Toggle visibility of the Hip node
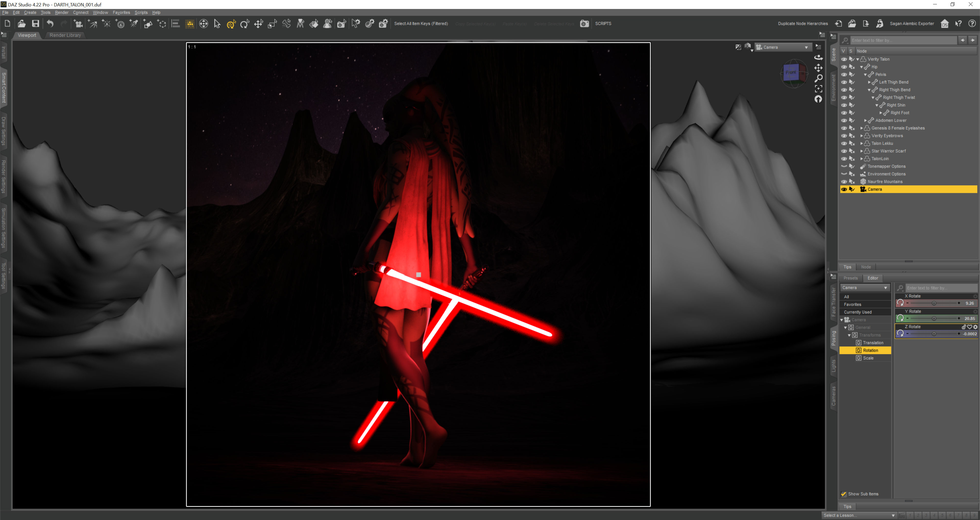The image size is (980, 520). point(844,67)
